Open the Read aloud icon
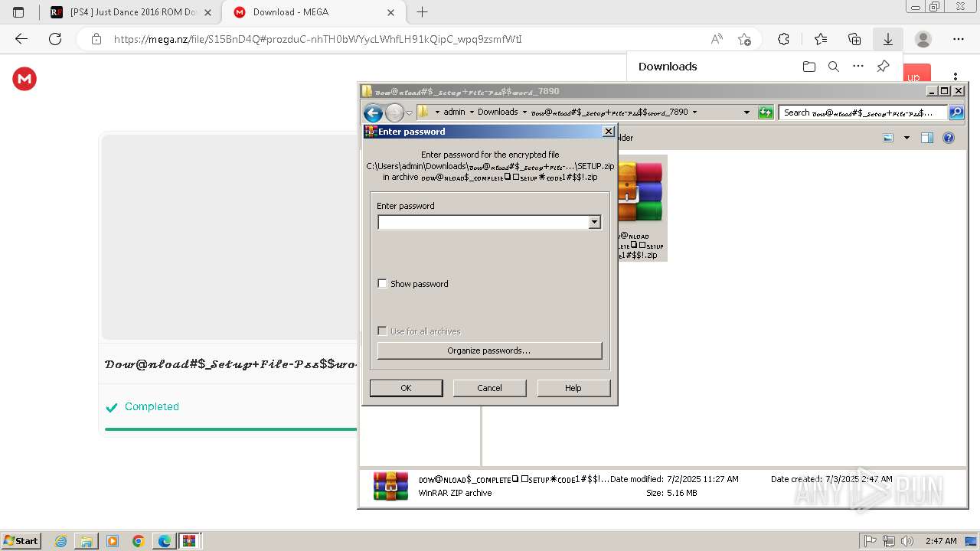 (717, 39)
